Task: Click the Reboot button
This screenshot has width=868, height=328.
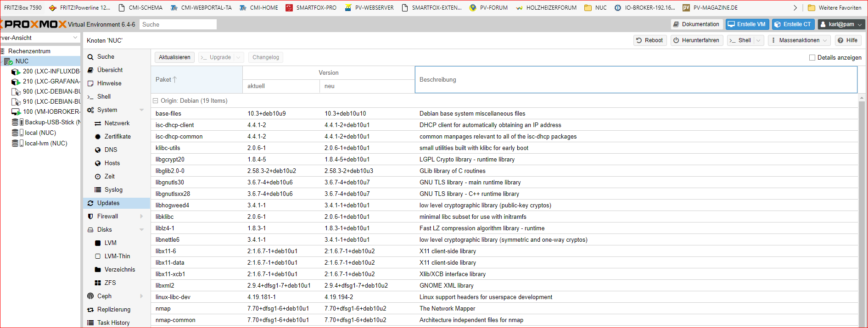Action: click(650, 40)
